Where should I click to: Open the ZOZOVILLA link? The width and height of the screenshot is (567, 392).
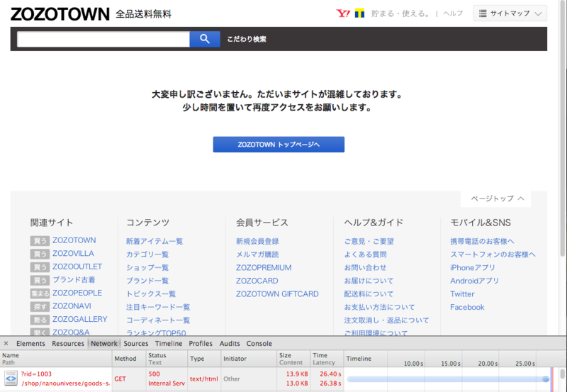(74, 254)
